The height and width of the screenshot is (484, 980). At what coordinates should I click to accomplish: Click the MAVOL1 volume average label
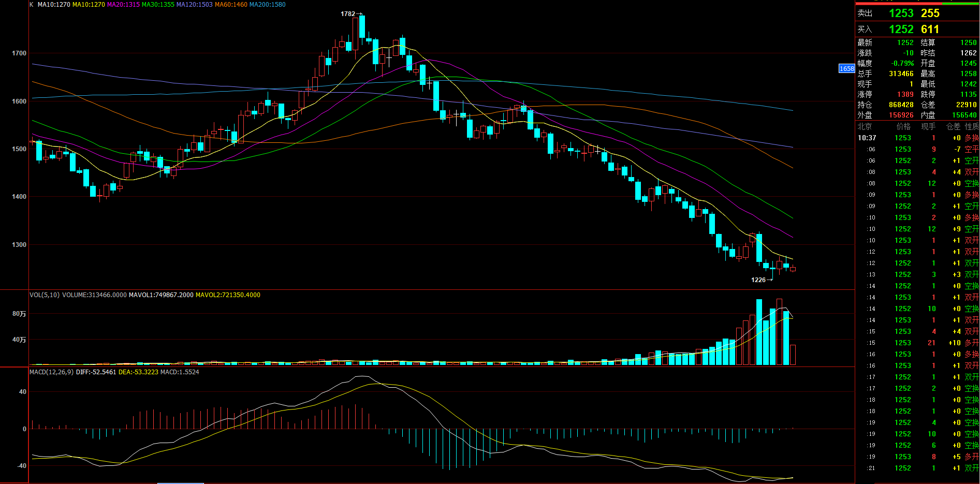pos(161,295)
